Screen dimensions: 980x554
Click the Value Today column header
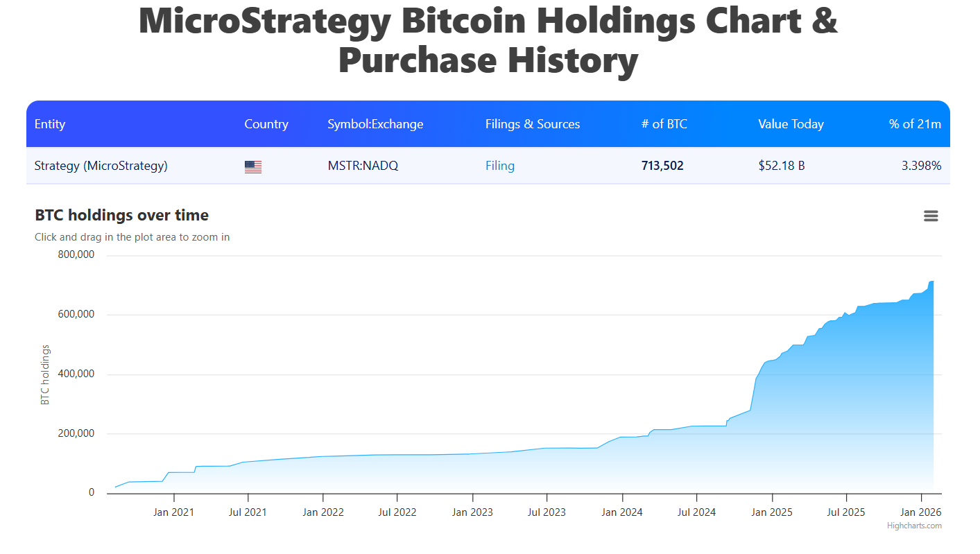[x=791, y=124]
